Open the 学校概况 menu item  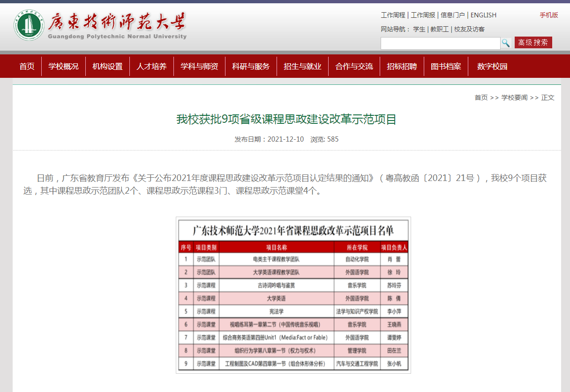pyautogui.click(x=63, y=67)
